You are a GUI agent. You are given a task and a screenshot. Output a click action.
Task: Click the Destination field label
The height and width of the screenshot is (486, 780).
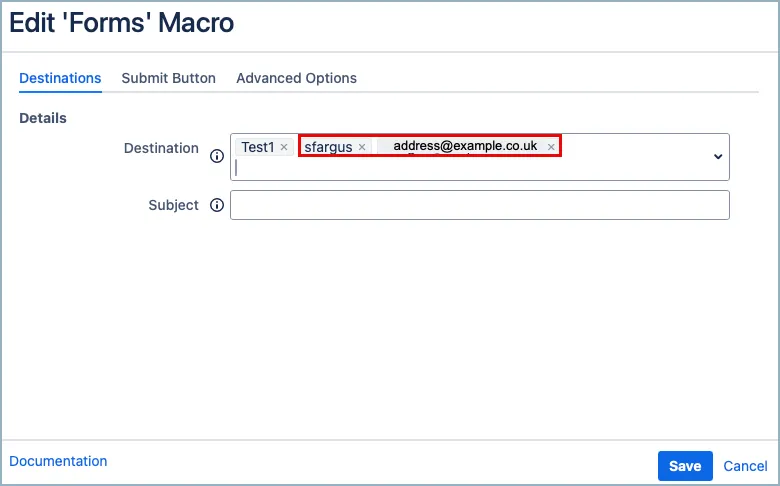pos(161,148)
